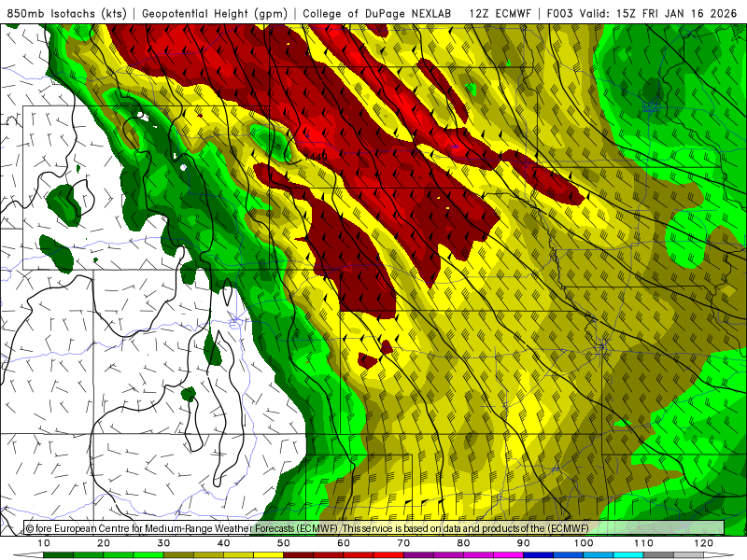Click the '120' colorbar tick label
This screenshot has height=560, width=747.
pyautogui.click(x=703, y=543)
